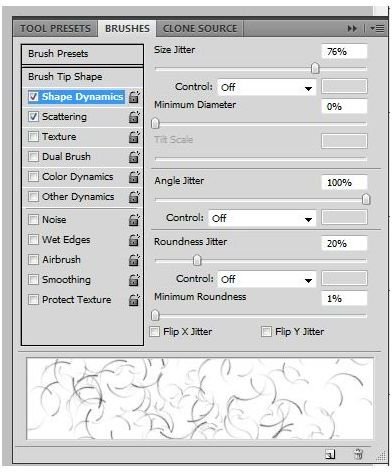Click the lock icon next to Noise
The height and width of the screenshot is (472, 392).
click(x=134, y=220)
